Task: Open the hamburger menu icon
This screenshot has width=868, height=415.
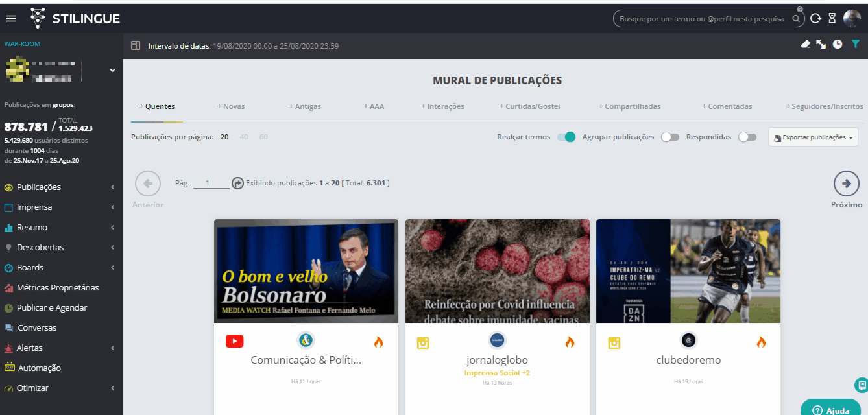Action: coord(10,19)
